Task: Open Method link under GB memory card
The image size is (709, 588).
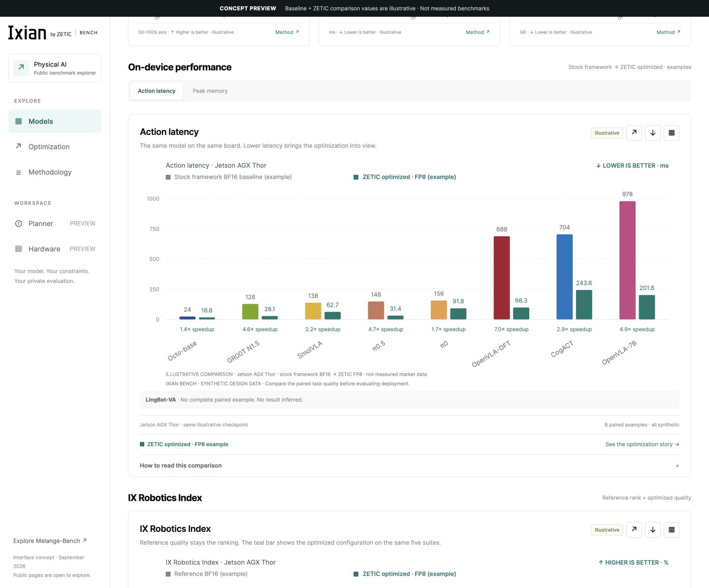Action: [669, 32]
